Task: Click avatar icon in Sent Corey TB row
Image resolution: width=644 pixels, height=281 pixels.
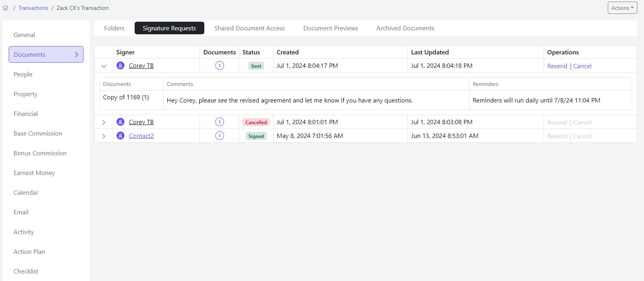Action: [x=120, y=65]
